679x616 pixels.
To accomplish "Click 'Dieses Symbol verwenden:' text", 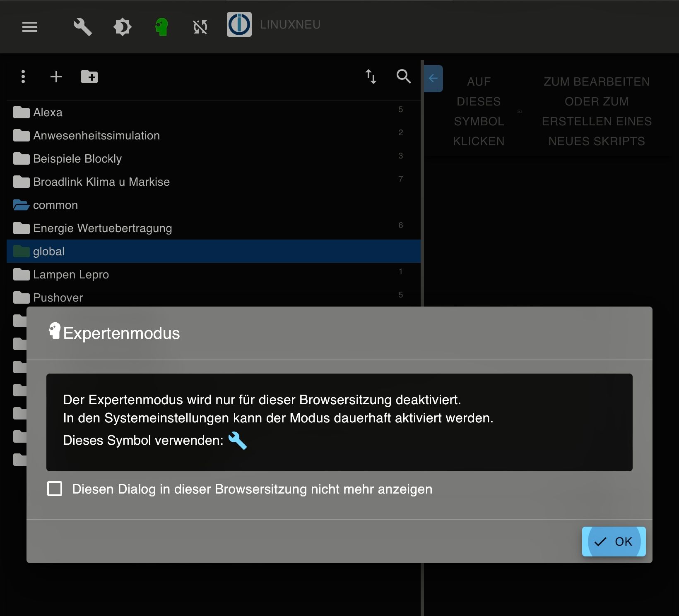I will pos(143,440).
